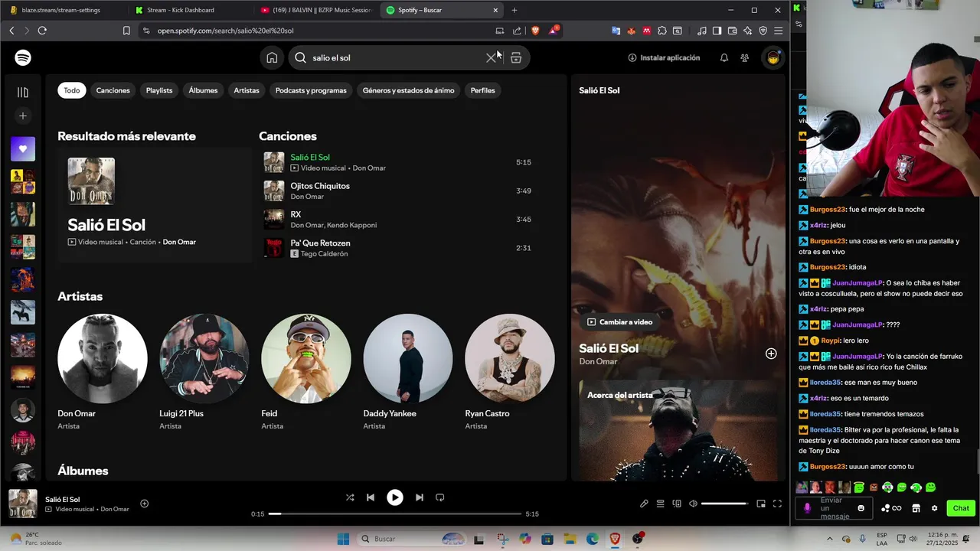This screenshot has height=551, width=980.
Task: Open Luigi 21 Plus artist card
Action: (204, 372)
